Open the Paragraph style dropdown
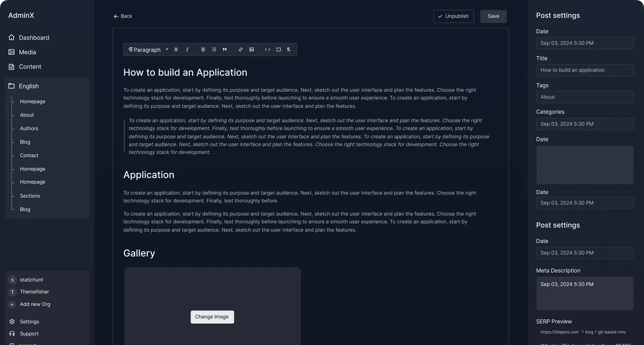Screen dimensions: 644x345 click(148, 50)
